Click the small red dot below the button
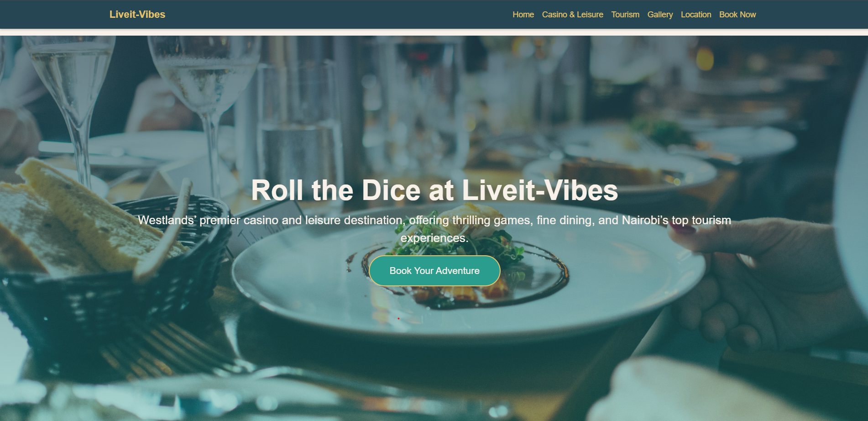This screenshot has height=421, width=868. 398,318
